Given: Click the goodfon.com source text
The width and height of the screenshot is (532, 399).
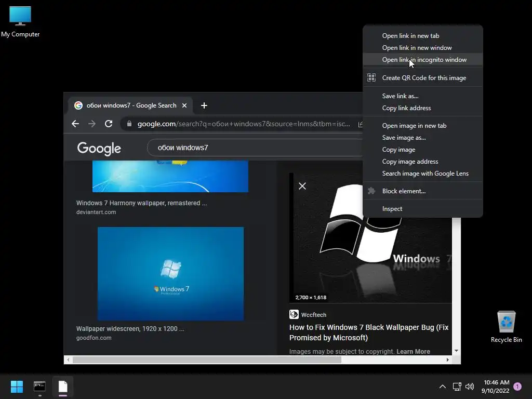Looking at the screenshot, I should (94, 338).
